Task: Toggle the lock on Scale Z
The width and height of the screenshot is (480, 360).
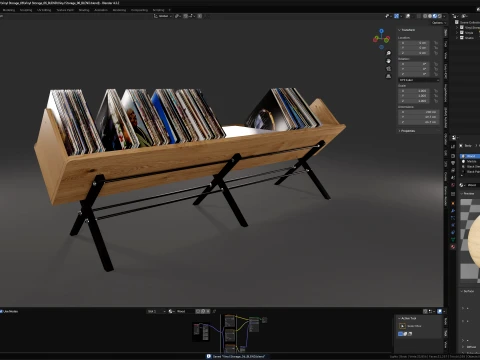Action: [x=436, y=100]
